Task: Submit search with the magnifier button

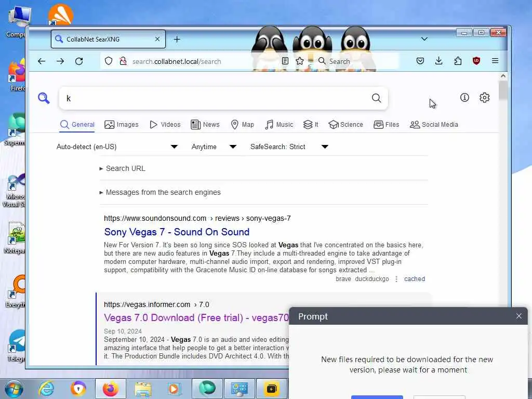Action: pyautogui.click(x=376, y=98)
